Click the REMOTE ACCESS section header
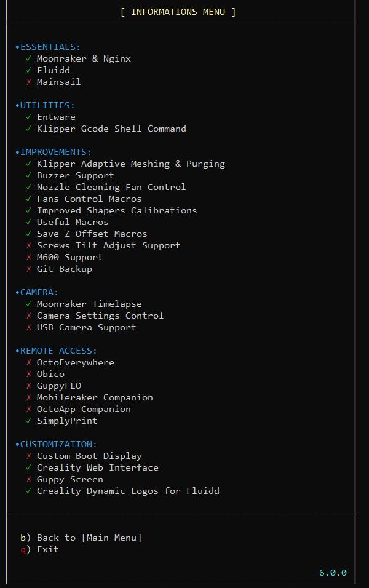The image size is (369, 588). (x=58, y=351)
